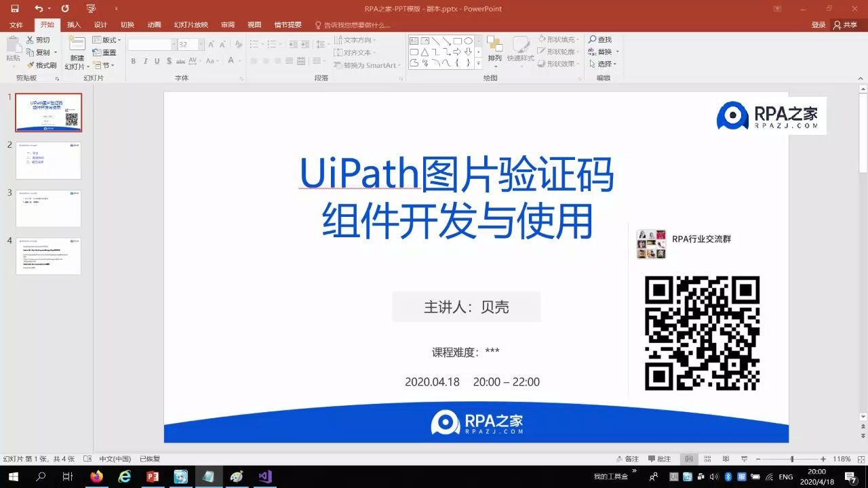Open the 选择 select dropdown

[604, 64]
